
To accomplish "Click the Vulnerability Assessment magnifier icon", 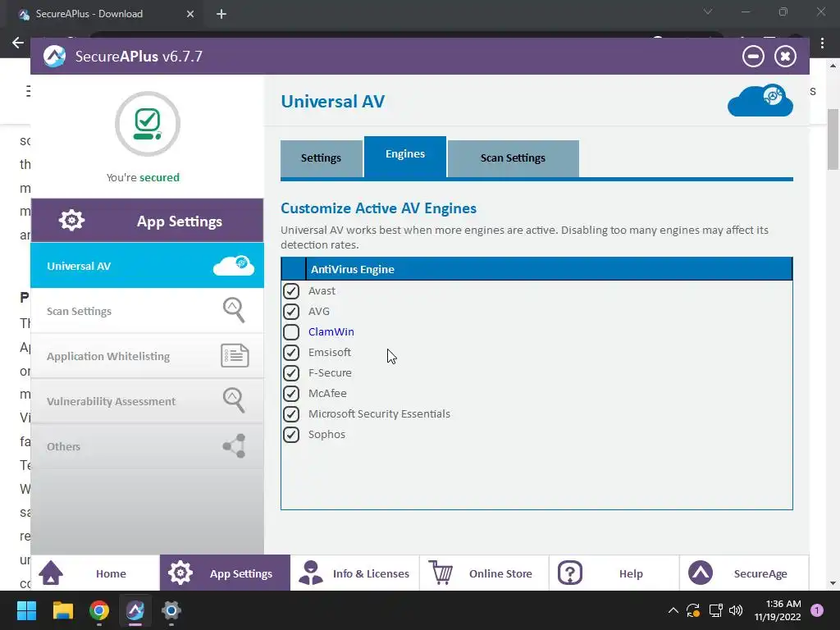I will [x=234, y=400].
